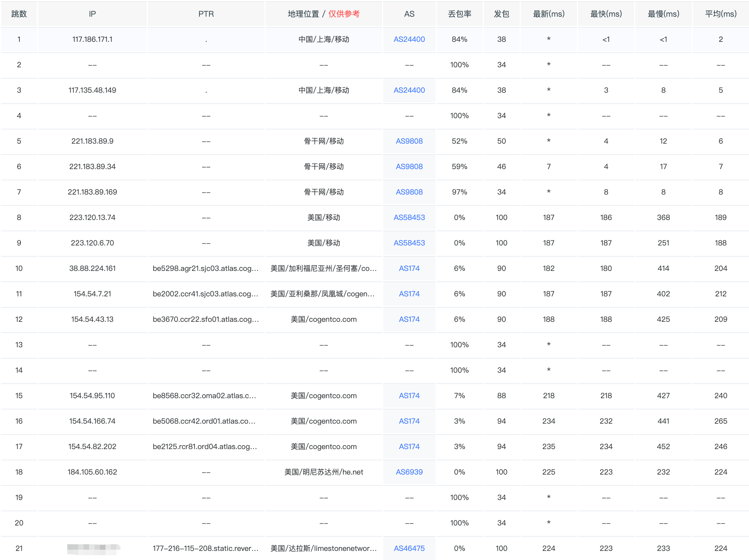Click AS174 link for 38.88.224.161
Viewport: 749px width, 560px height.
tap(409, 268)
